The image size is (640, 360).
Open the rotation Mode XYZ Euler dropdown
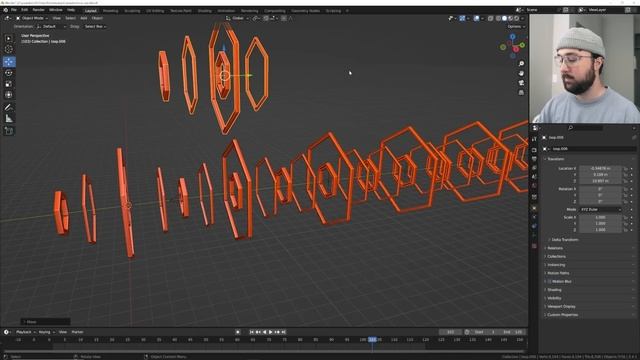[x=600, y=209]
